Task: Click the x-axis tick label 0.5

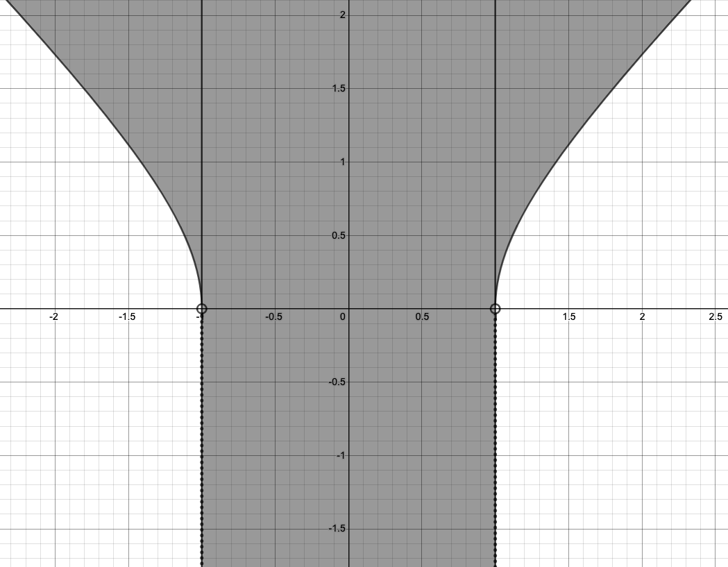Action: click(422, 317)
